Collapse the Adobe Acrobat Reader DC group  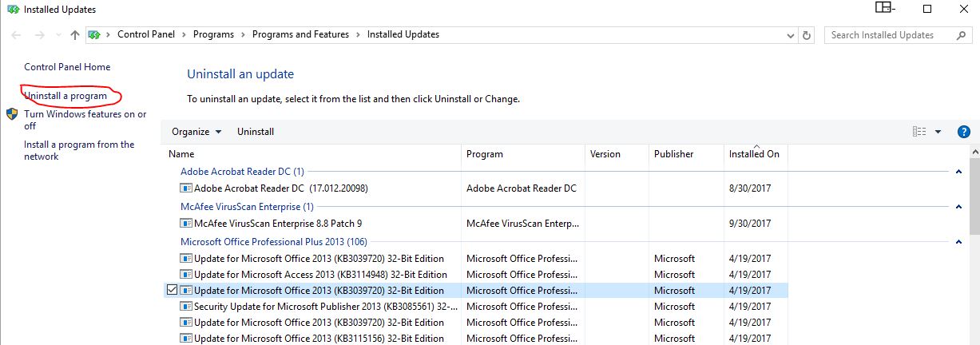pos(958,172)
